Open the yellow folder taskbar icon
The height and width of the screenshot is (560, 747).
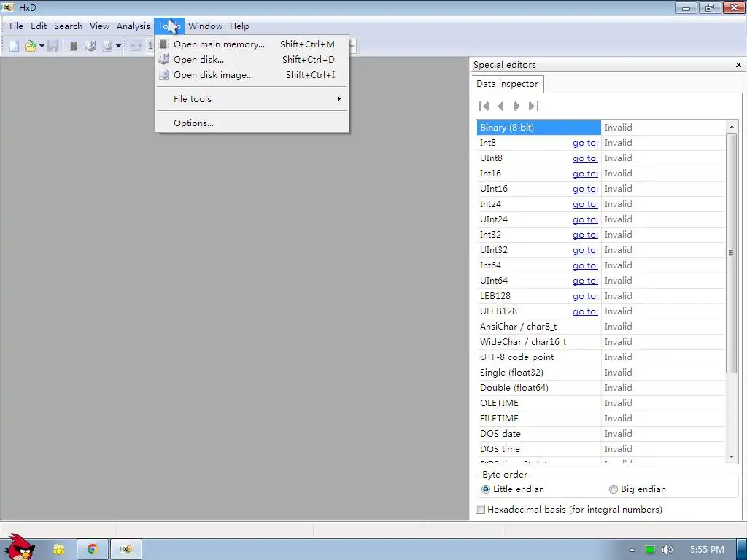click(x=58, y=550)
